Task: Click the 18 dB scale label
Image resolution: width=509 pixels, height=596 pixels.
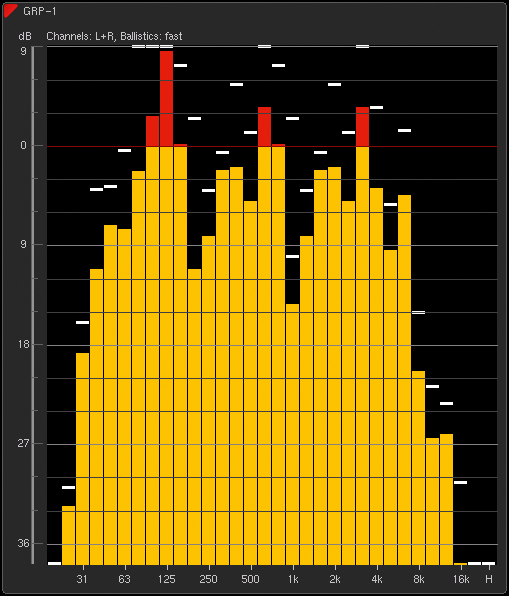Action: tap(23, 344)
